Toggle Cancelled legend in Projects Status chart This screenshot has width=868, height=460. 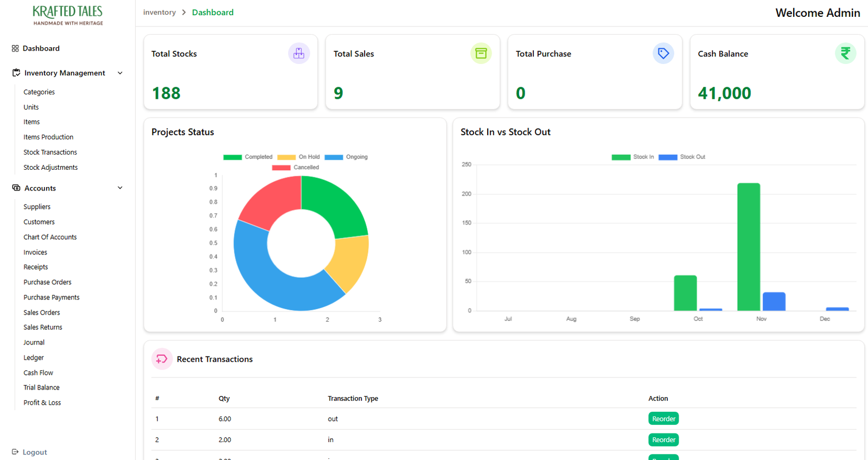pyautogui.click(x=296, y=168)
